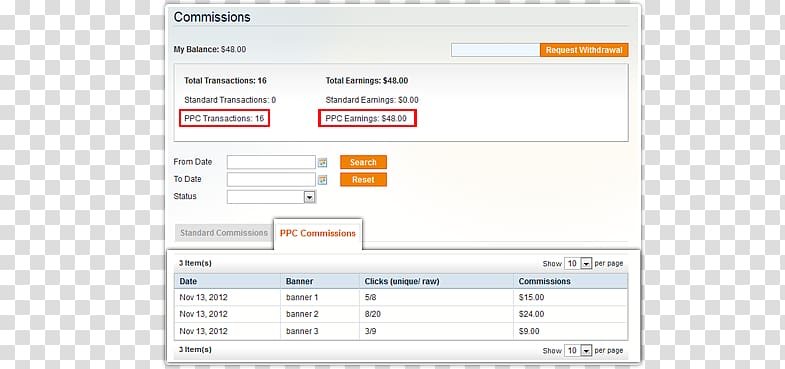
Task: Click the Clicks (unique/ raw) column header
Action: click(437, 281)
